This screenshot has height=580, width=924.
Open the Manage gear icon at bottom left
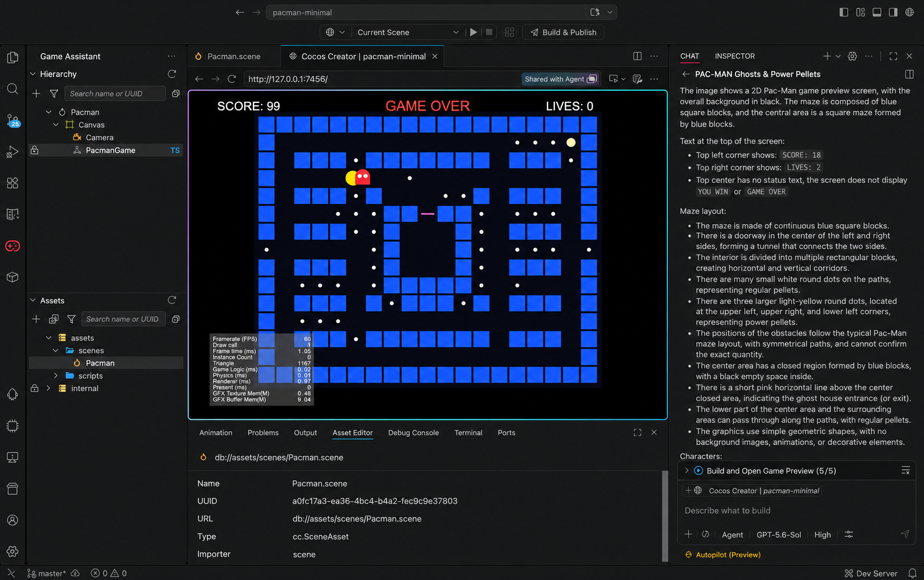(x=12, y=551)
